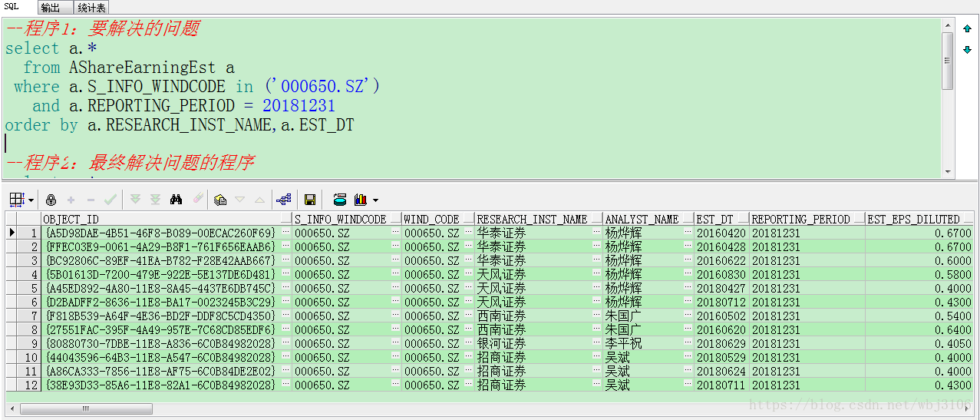Click the EST_DT column header
Image resolution: width=980 pixels, height=420 pixels.
(715, 219)
